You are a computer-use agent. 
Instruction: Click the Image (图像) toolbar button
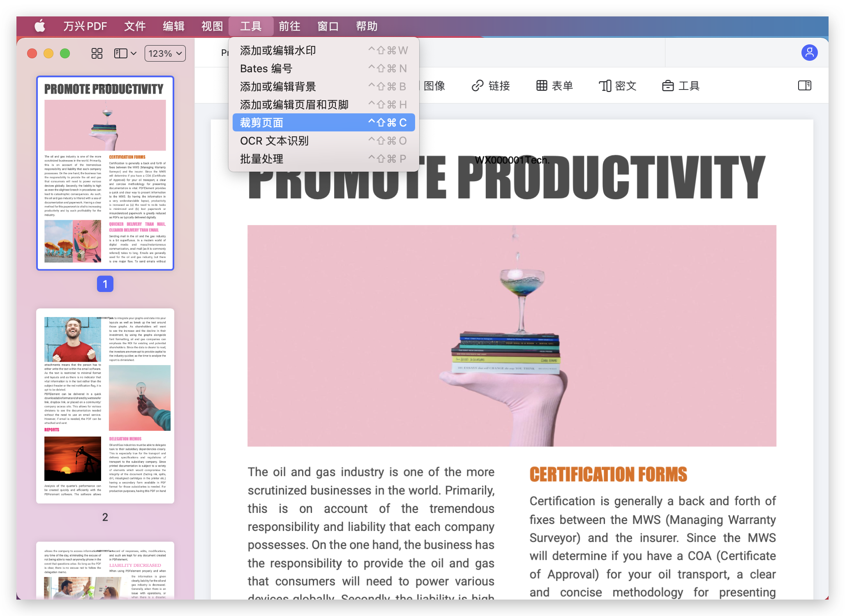click(x=434, y=86)
